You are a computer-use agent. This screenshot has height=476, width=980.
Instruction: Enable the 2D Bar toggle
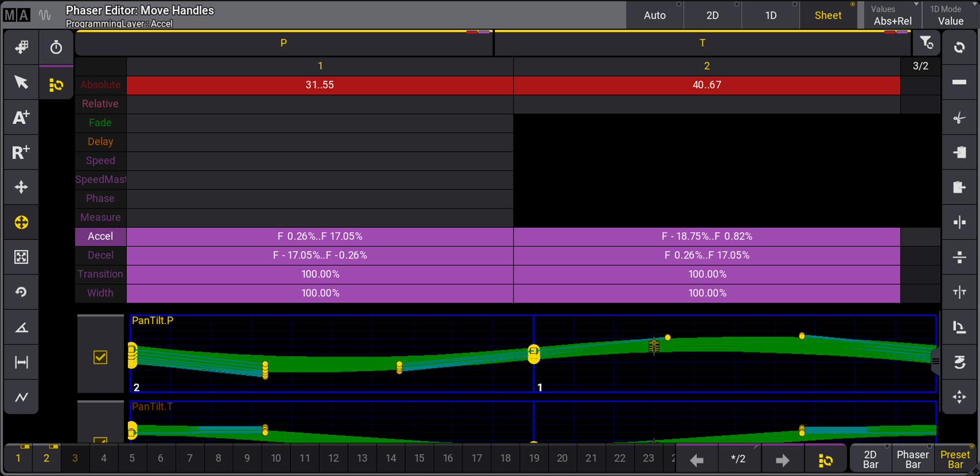pos(870,459)
